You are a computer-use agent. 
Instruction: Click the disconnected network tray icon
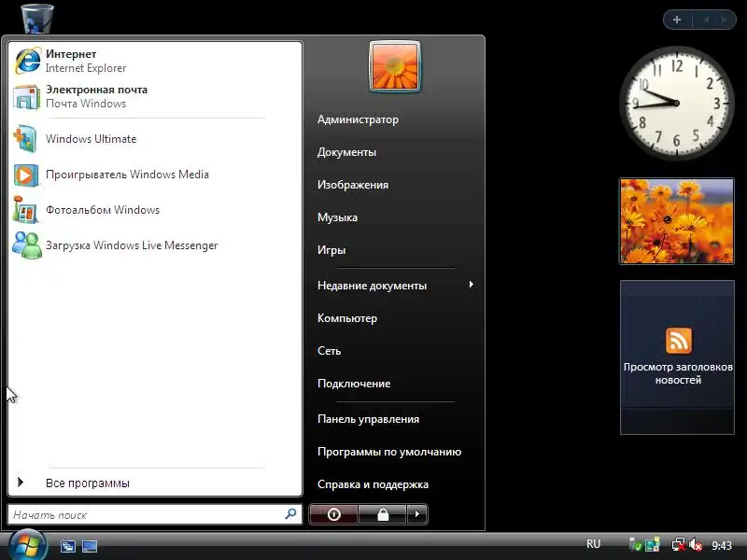pyautogui.click(x=679, y=545)
